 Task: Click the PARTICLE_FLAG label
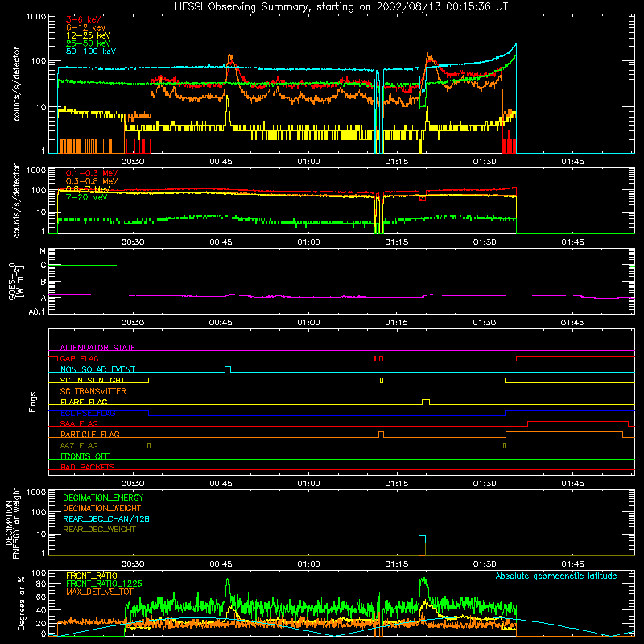90,435
